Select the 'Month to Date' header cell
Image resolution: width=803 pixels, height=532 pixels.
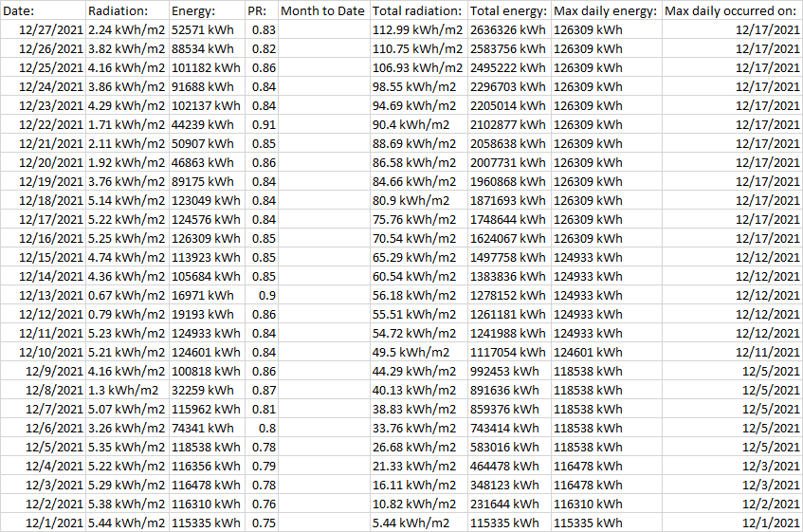tap(324, 10)
